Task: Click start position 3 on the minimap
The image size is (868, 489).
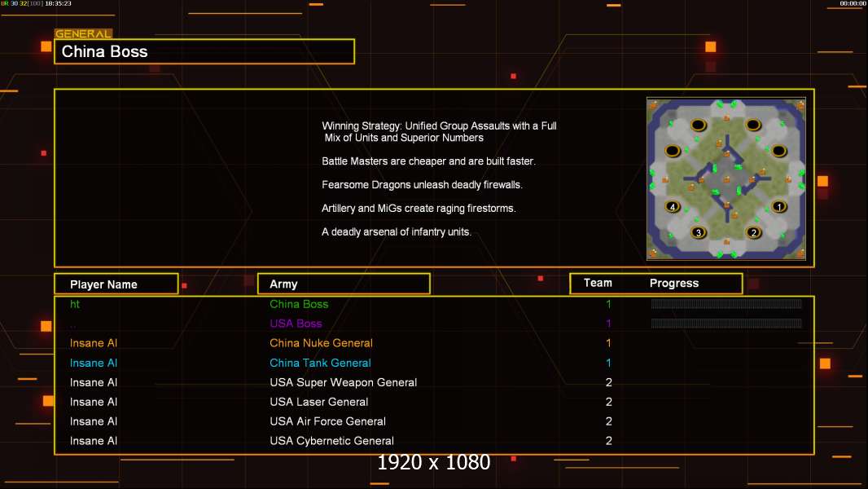Action: [699, 232]
